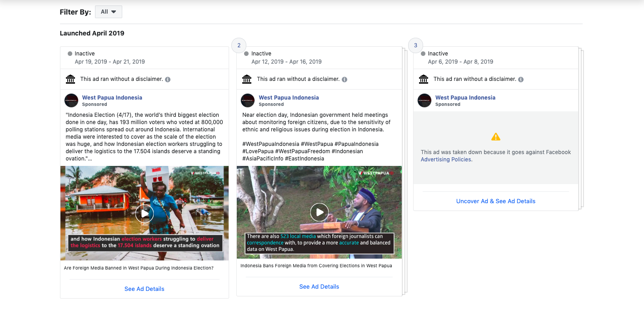Open the Filter By All dropdown
The width and height of the screenshot is (644, 315).
109,12
